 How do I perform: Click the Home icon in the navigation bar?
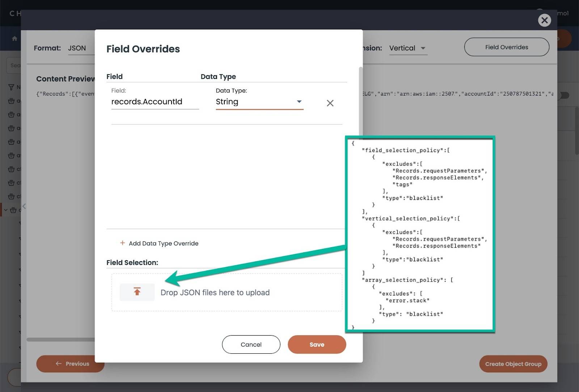coord(14,38)
